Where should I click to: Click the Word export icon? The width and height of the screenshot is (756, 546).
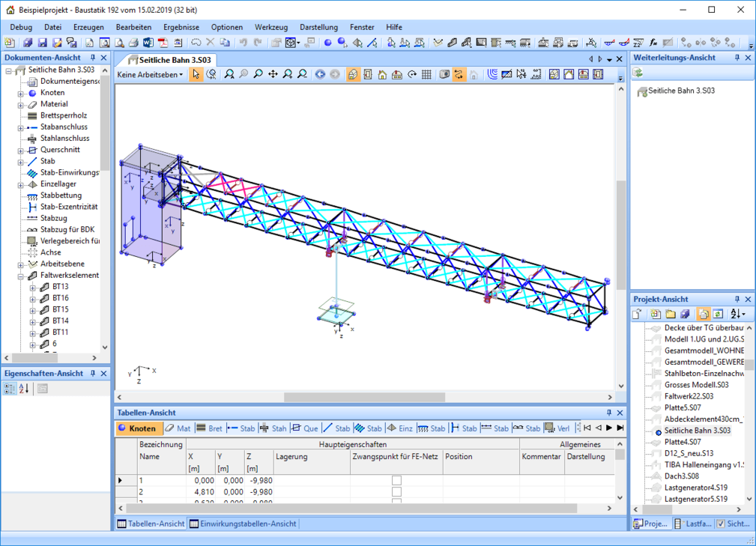pos(148,43)
